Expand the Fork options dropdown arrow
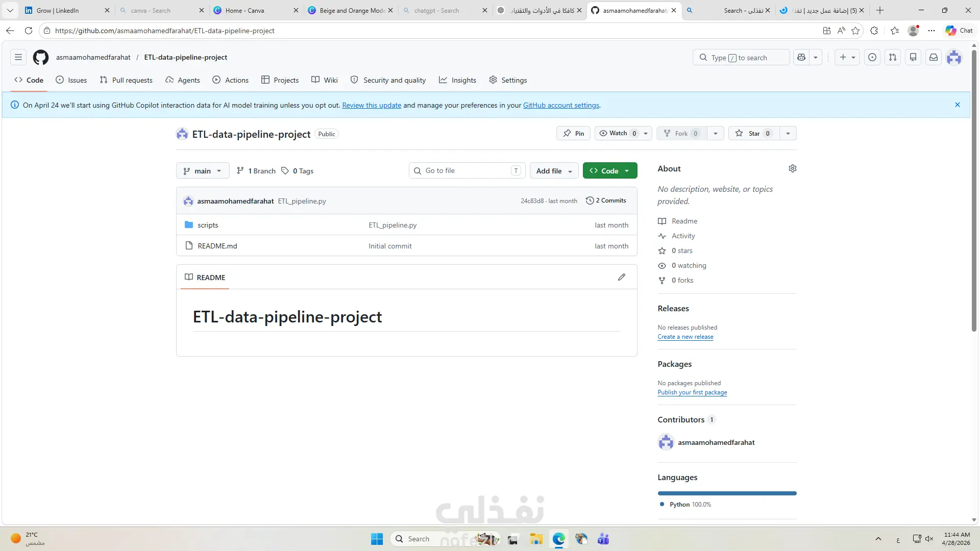Screen dimensions: 980x551 716,133
